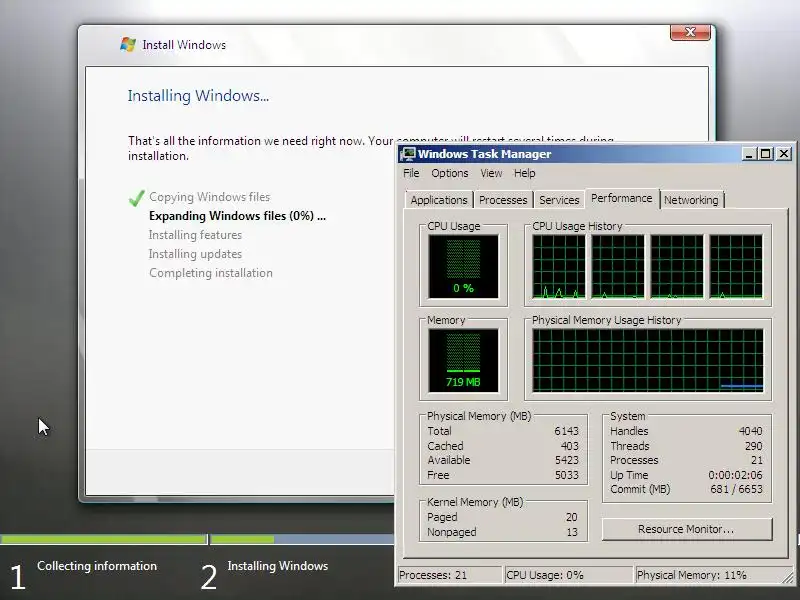
Task: Click the Windows flag logo in Install Windows
Action: (128, 44)
